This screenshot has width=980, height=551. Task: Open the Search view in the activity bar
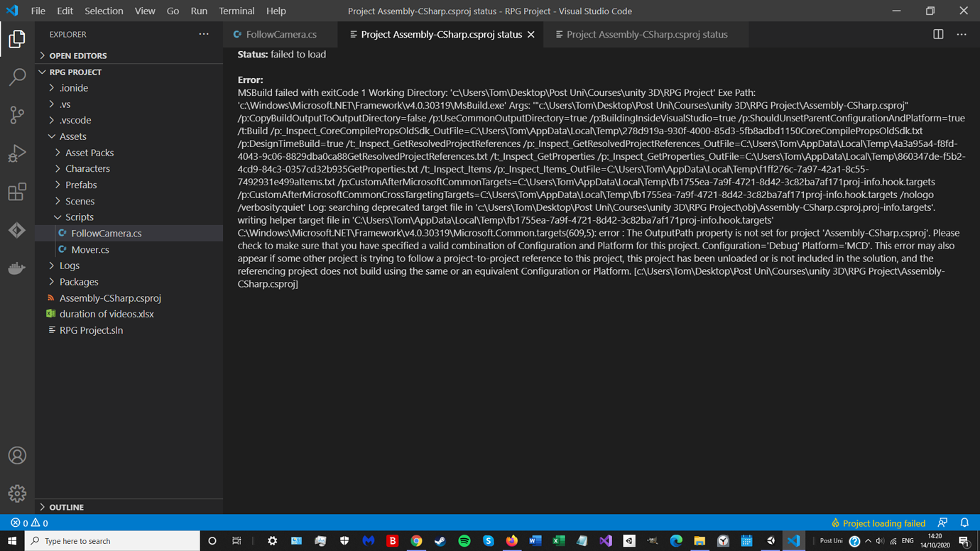[17, 77]
